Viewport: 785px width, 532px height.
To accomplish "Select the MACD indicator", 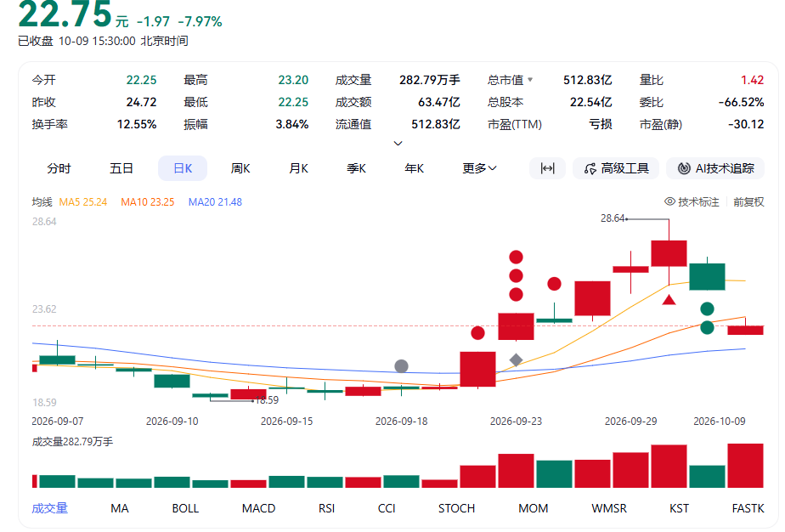I will (x=258, y=508).
